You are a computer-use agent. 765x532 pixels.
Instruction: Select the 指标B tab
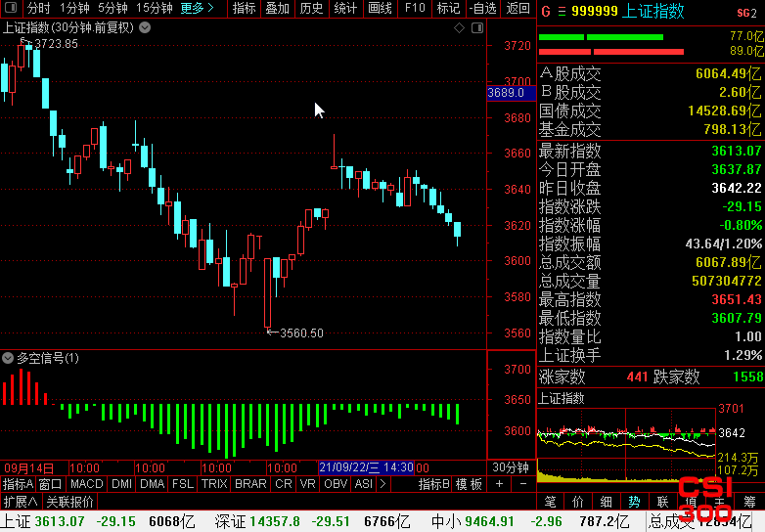(x=434, y=484)
